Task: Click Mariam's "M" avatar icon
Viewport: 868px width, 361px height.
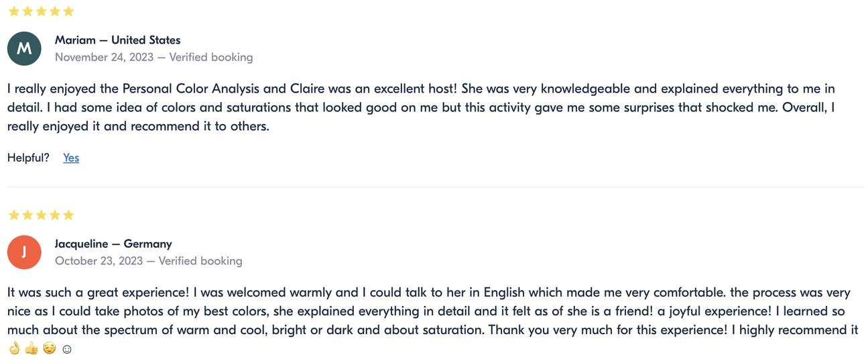Action: [24, 48]
